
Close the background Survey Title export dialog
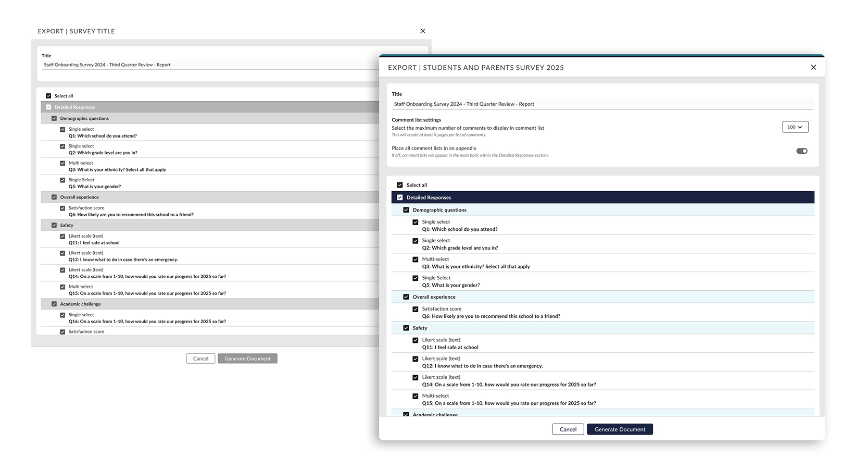422,31
